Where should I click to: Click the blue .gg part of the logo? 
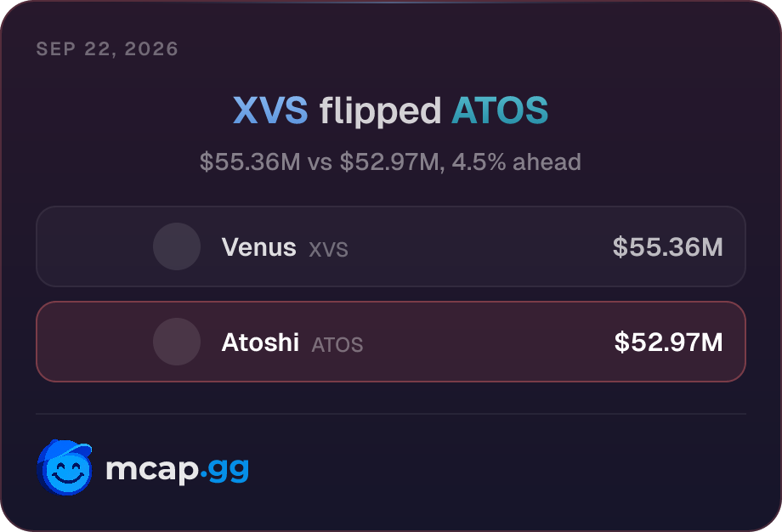tap(224, 470)
